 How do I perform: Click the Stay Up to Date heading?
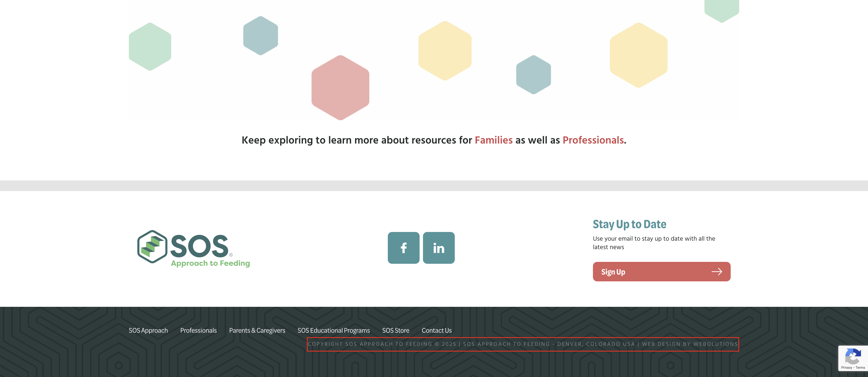629,224
